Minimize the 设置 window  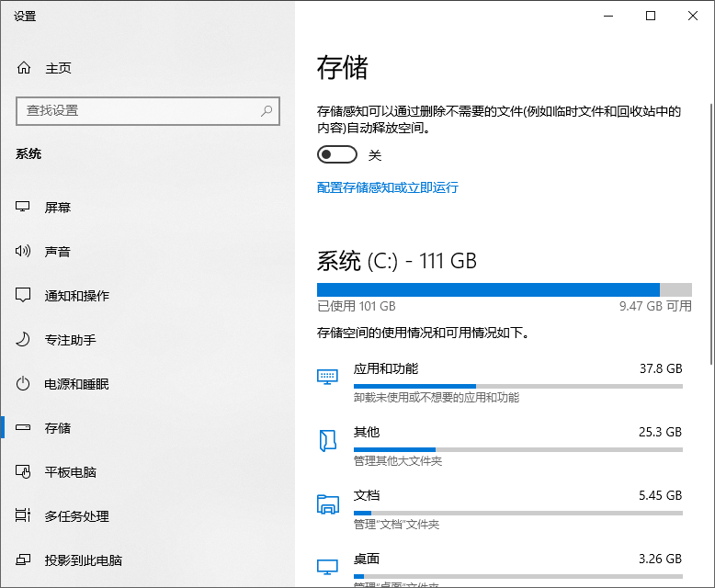click(608, 16)
